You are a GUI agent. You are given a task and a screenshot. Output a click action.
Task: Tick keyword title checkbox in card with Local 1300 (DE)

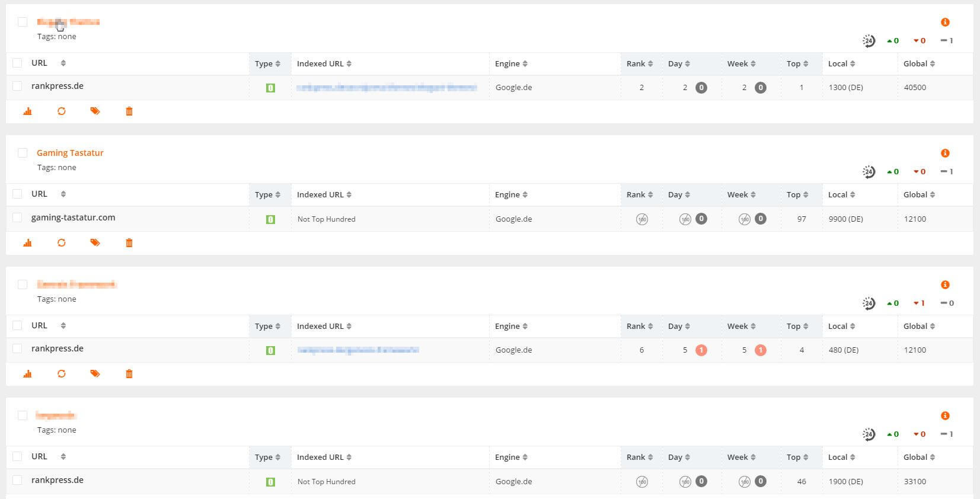tap(23, 22)
